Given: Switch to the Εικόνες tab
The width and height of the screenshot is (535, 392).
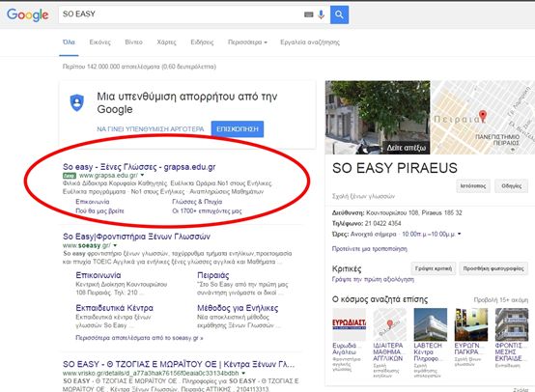Looking at the screenshot, I should (100, 42).
